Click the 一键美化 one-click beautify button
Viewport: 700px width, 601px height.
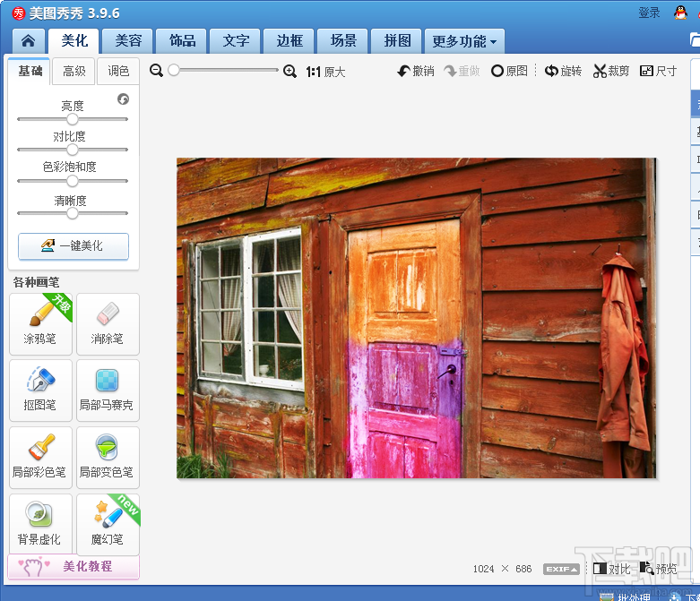(73, 245)
